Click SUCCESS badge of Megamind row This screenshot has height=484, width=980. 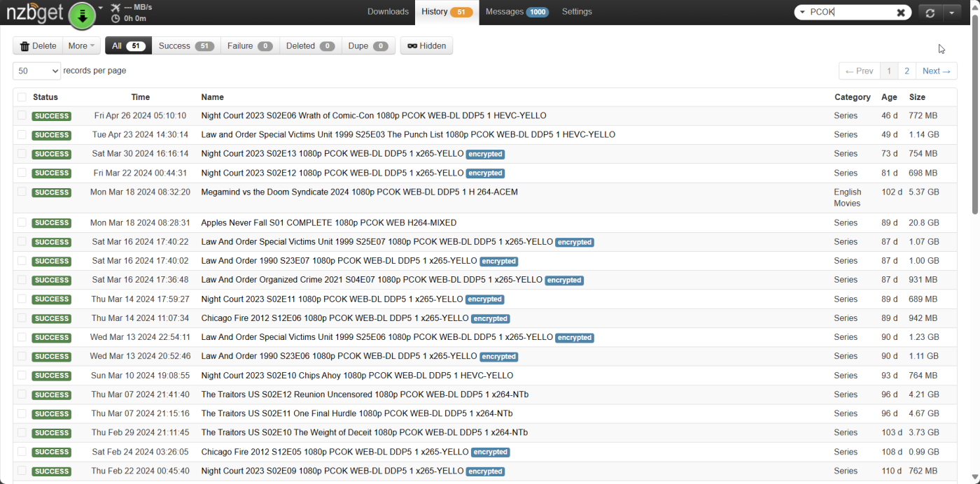point(51,192)
